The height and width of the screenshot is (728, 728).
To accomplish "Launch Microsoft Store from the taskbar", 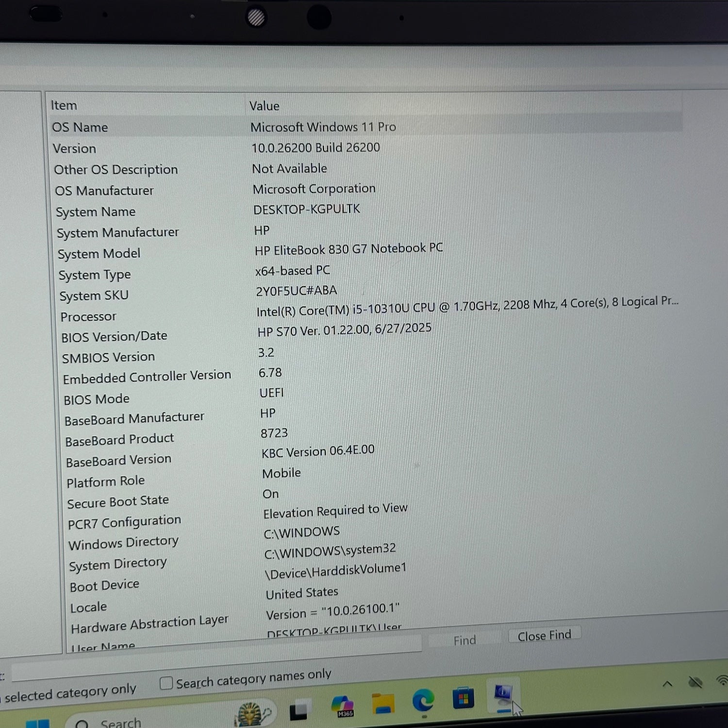I will (x=463, y=698).
